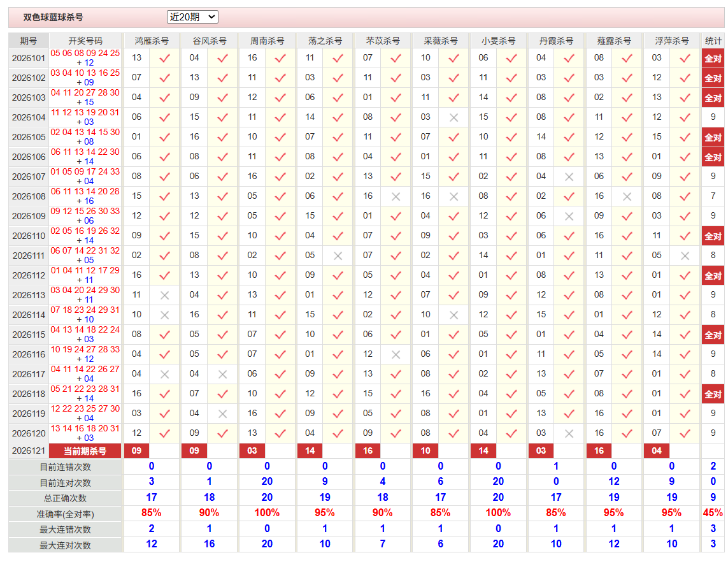
Task: Click the gray X mark in row 2026104 采薇杀号
Action: 453,118
